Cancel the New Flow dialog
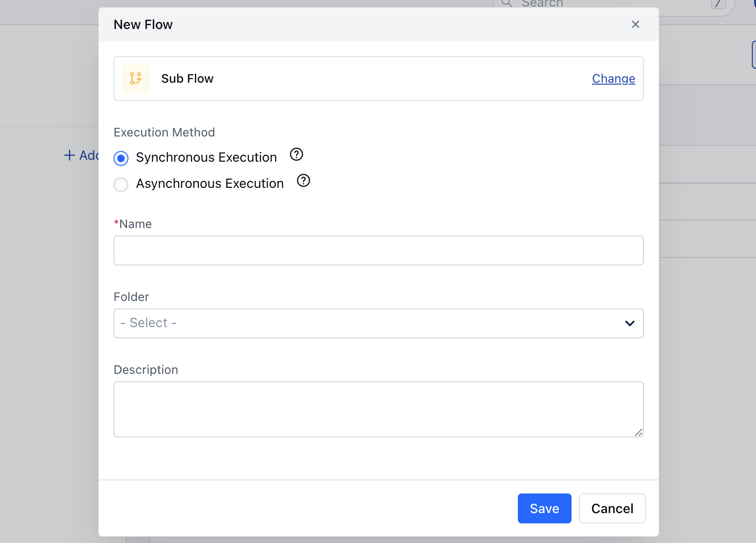This screenshot has height=543, width=756. [x=612, y=508]
